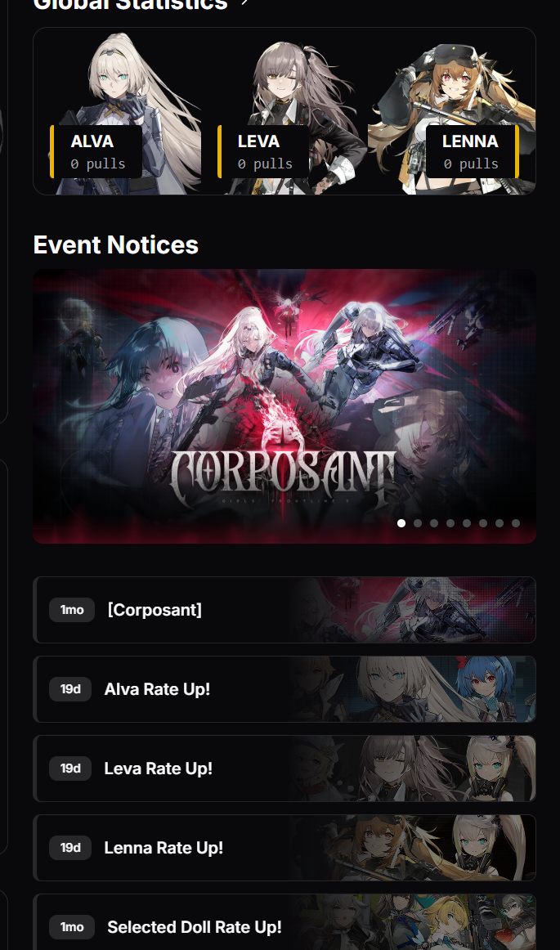Open the [Corposant] event notice

(x=284, y=610)
